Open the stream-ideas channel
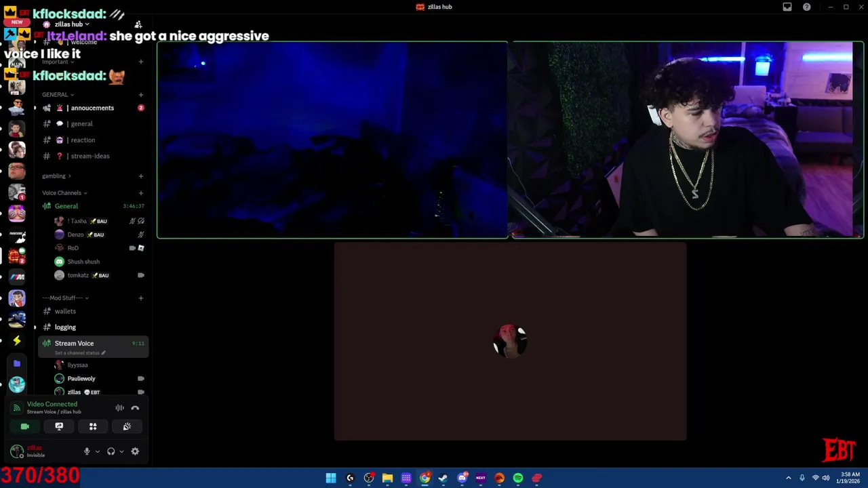 pyautogui.click(x=93, y=156)
